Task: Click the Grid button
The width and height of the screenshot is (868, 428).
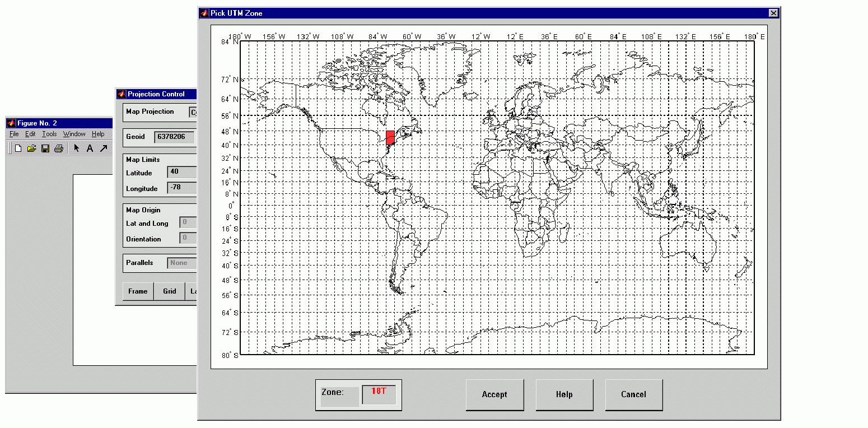Action: click(x=170, y=291)
